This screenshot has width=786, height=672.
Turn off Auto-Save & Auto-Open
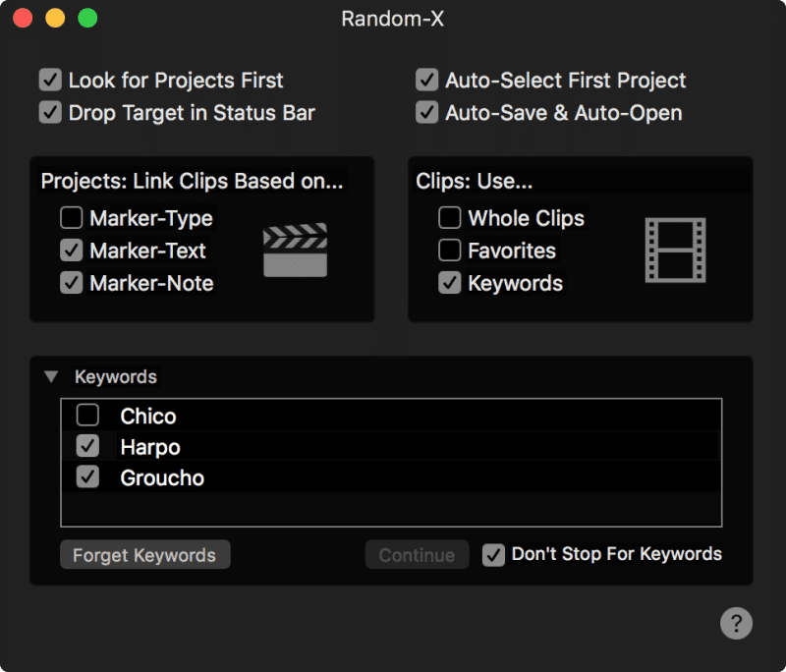pos(426,112)
